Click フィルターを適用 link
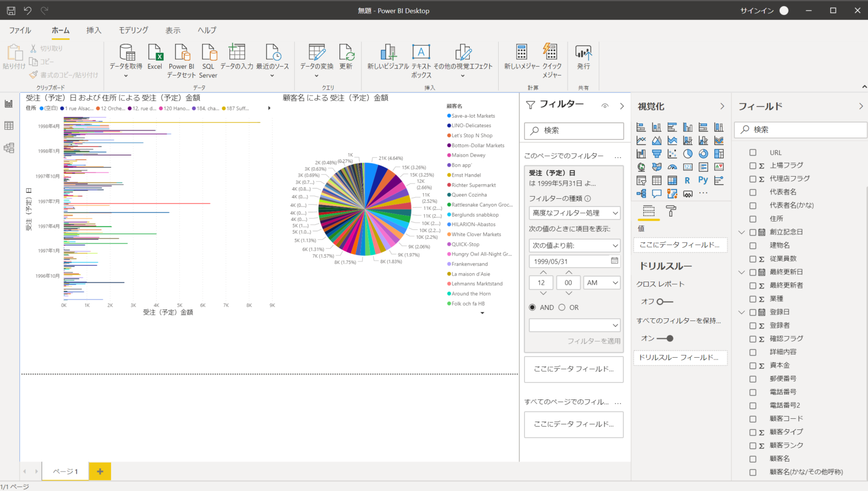Image resolution: width=868 pixels, height=491 pixels. [594, 341]
